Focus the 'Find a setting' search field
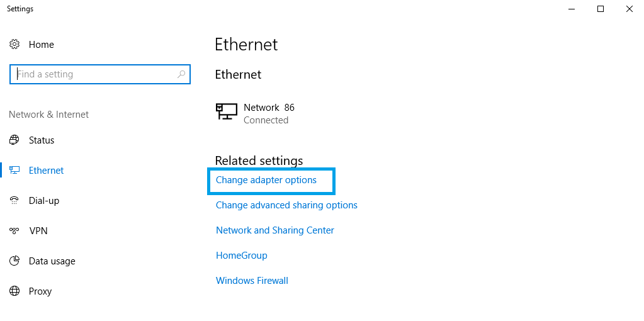Viewport: 644px width, 321px height. pyautogui.click(x=94, y=74)
